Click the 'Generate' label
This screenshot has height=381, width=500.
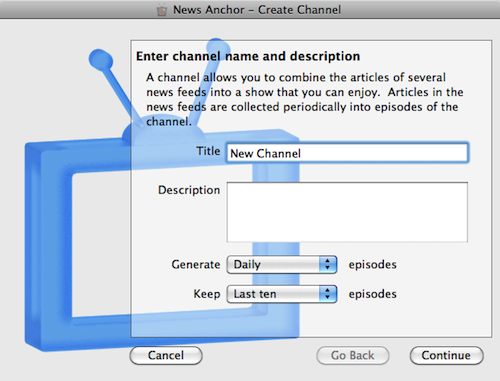(196, 265)
